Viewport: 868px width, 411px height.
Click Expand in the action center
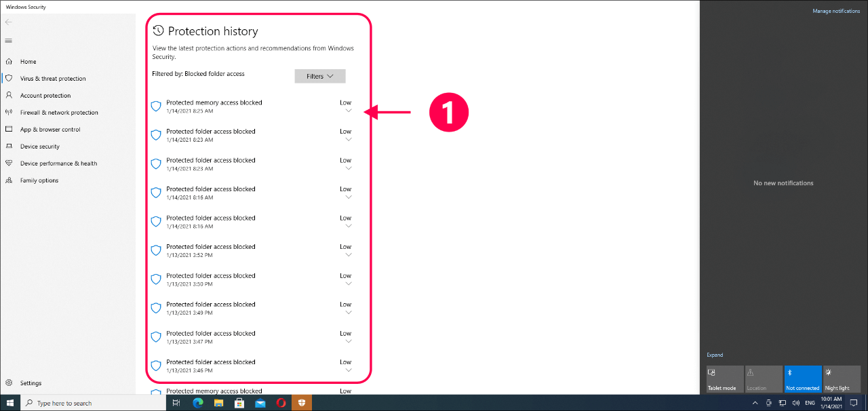click(x=715, y=355)
